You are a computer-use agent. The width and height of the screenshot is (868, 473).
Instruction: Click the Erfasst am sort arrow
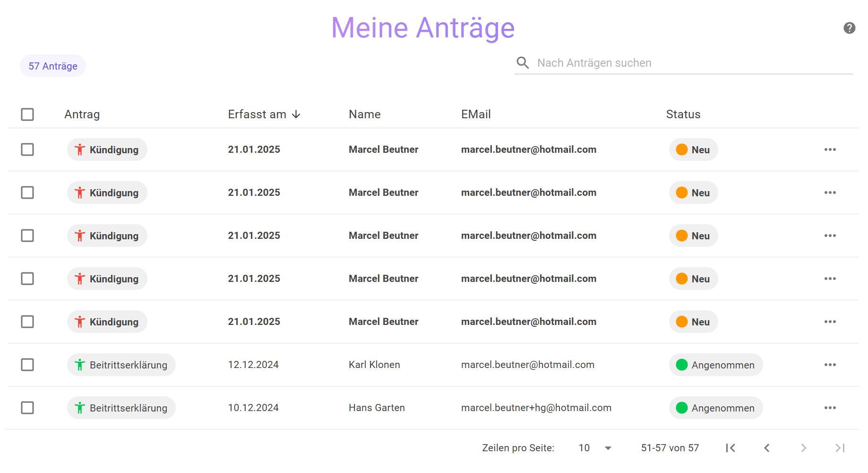296,114
